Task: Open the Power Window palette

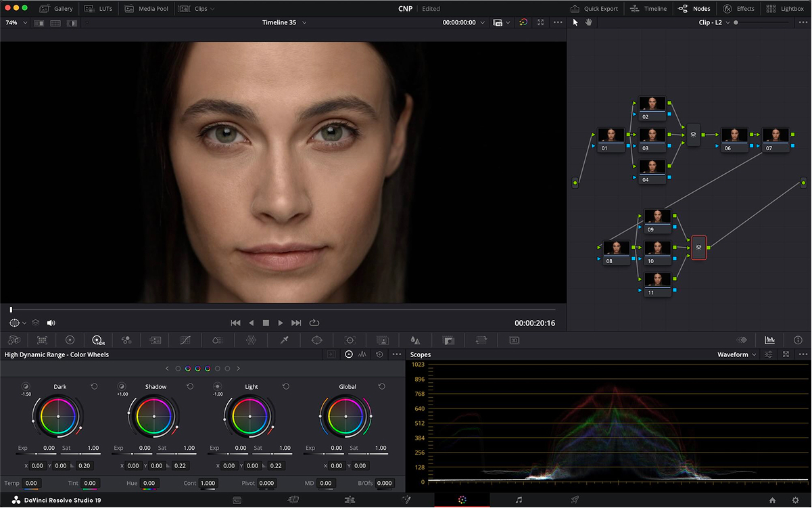Action: [316, 340]
